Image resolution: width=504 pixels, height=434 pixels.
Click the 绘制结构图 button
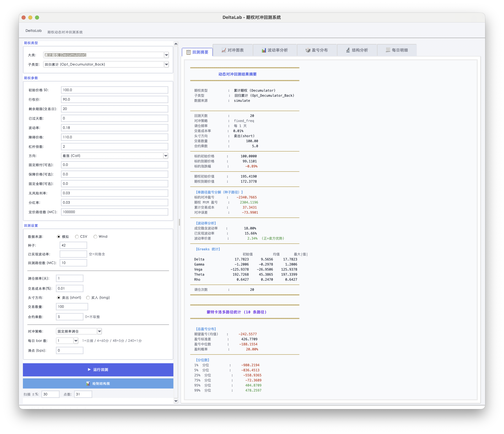(98, 384)
